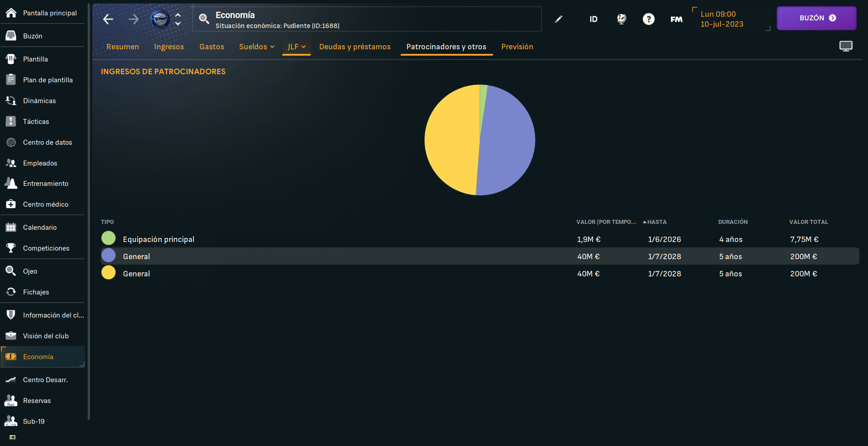
Task: Open Calendario calendar icon
Action: pyautogui.click(x=11, y=227)
